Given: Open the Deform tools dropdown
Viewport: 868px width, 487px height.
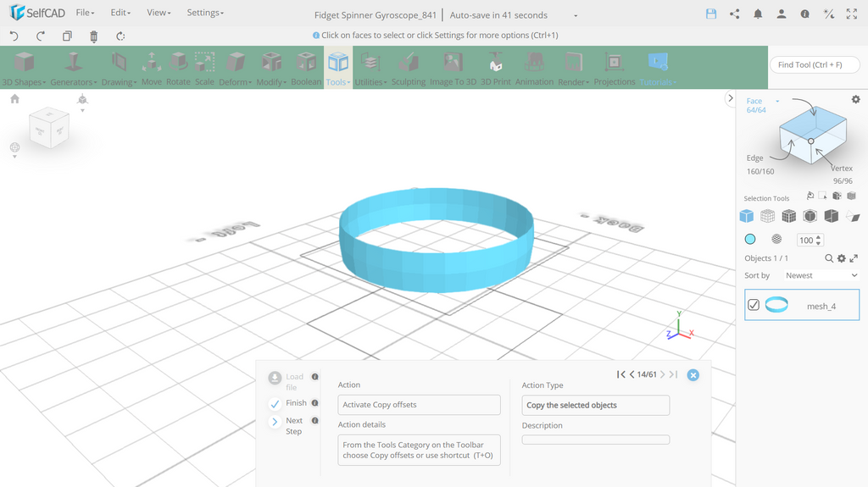Looking at the screenshot, I should (x=236, y=68).
